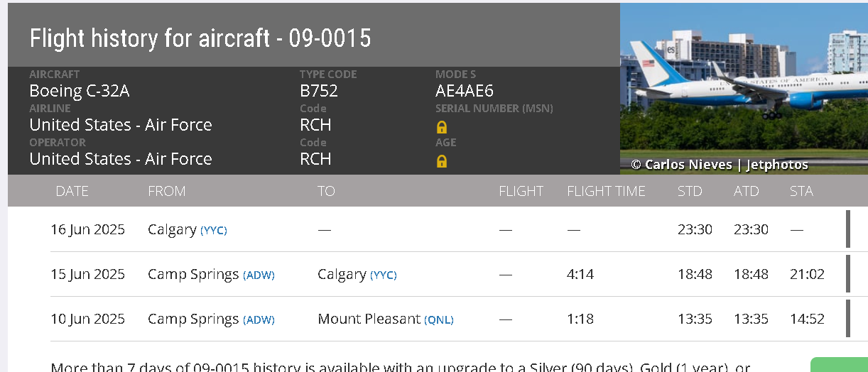Click the Jetphotos photo credit text

point(776,165)
